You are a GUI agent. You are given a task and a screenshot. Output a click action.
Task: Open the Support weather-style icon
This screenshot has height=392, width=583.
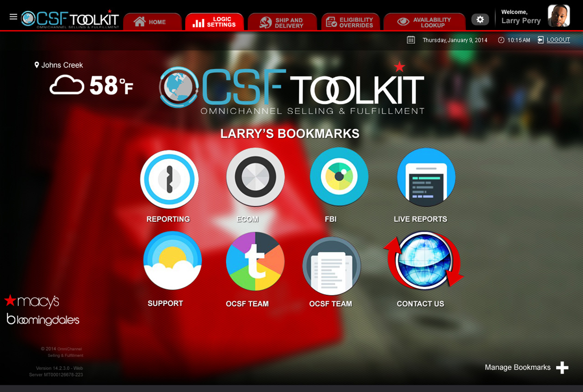pos(172,260)
